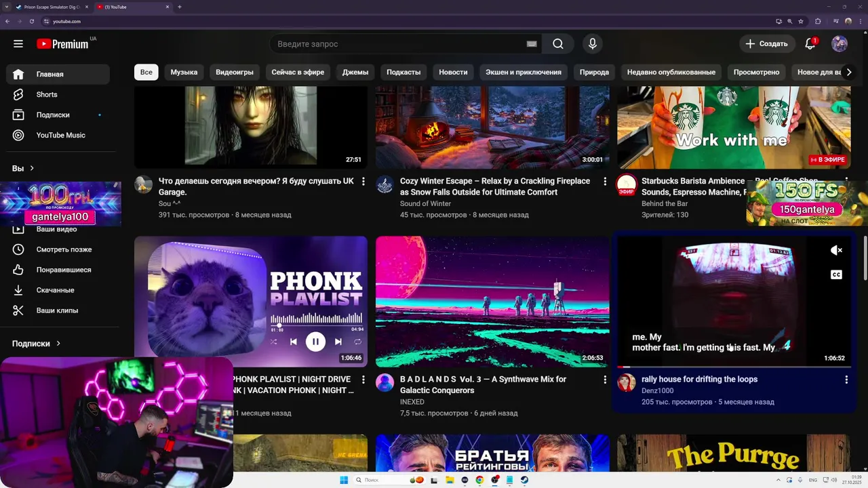Open the Denz1000 channel avatar
This screenshot has height=488, width=868.
tap(626, 382)
